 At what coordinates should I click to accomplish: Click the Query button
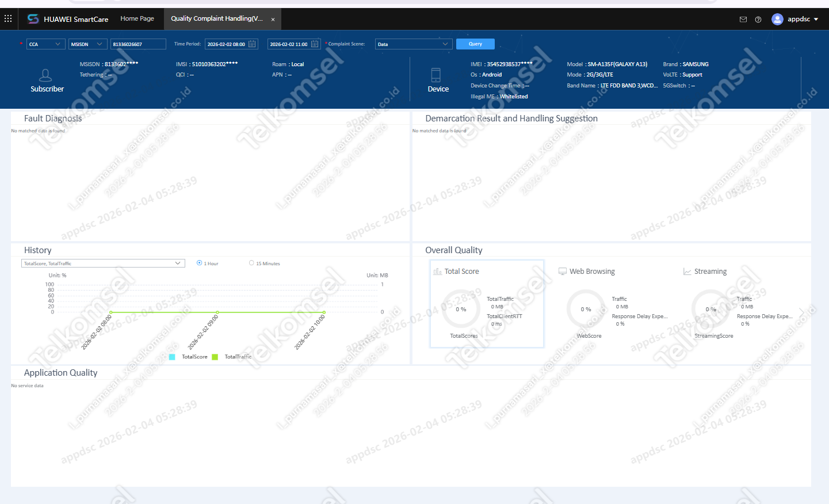pyautogui.click(x=475, y=44)
